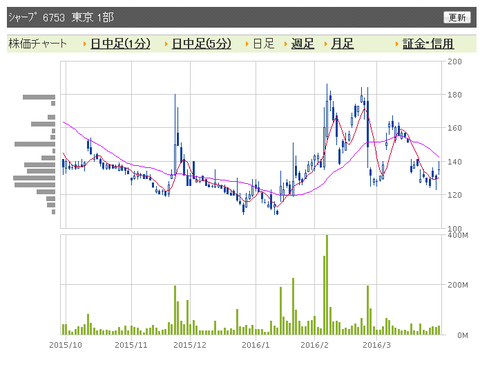Image resolution: width=480 pixels, height=365 pixels.
Task: Click the 2016/2 date label
Action: (314, 345)
